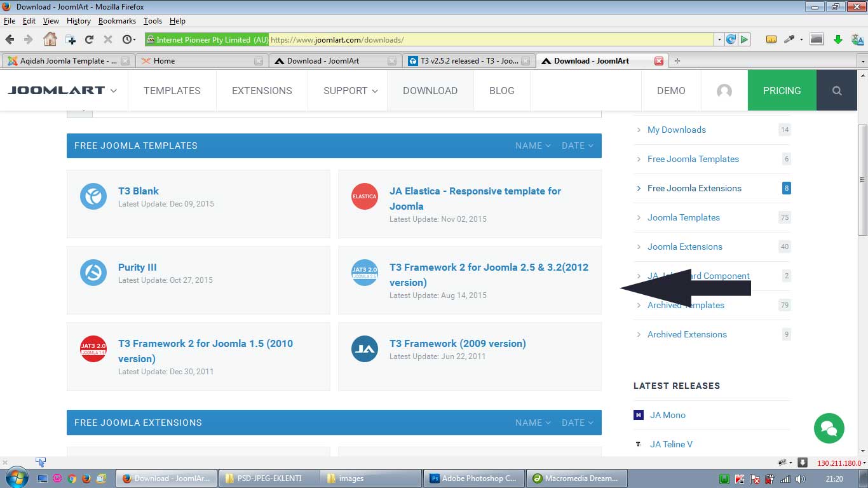Image resolution: width=868 pixels, height=488 pixels.
Task: Open site search with the magnifier icon
Action: click(837, 91)
